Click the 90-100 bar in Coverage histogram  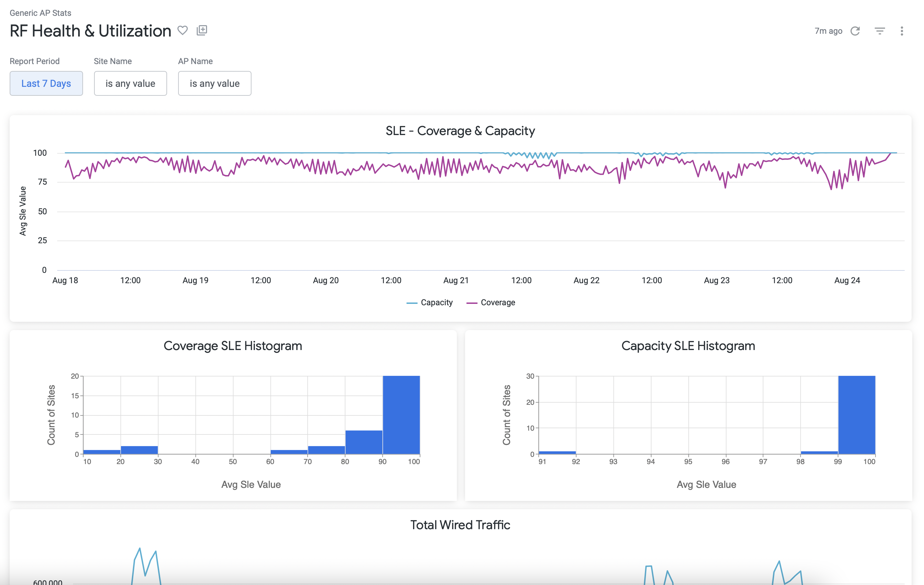point(401,415)
